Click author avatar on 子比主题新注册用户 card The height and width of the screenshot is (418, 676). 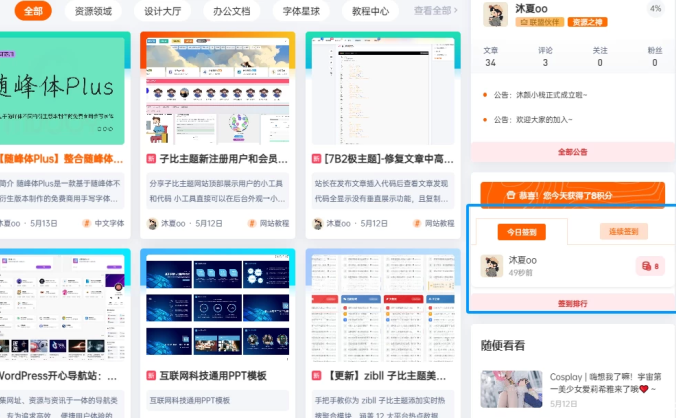coord(152,224)
